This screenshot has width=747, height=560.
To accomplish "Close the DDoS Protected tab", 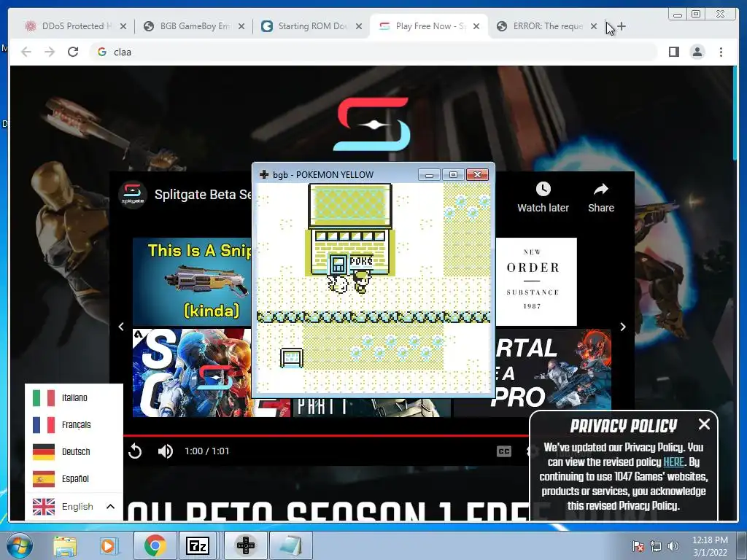I will tap(123, 26).
